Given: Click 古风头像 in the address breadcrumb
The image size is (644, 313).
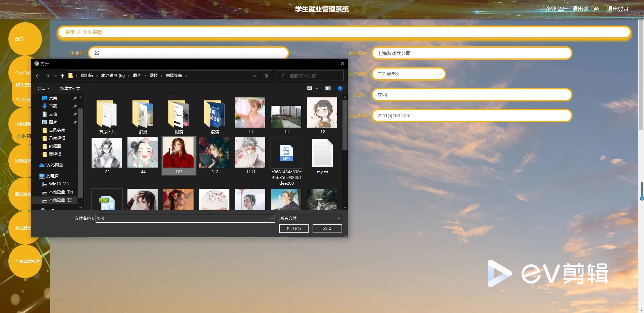Looking at the screenshot, I should tap(174, 76).
